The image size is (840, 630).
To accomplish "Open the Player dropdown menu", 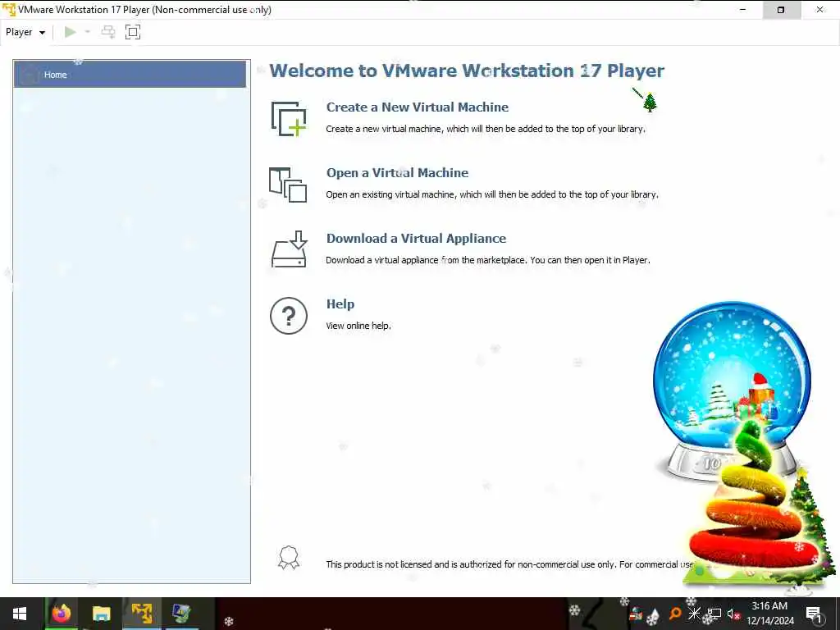I will [x=25, y=32].
